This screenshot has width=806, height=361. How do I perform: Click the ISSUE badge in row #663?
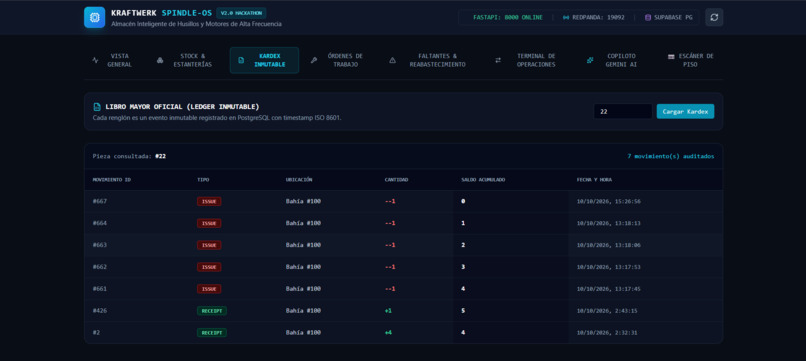[209, 245]
